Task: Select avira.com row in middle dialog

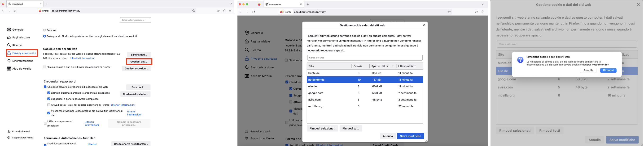Action: click(x=365, y=100)
